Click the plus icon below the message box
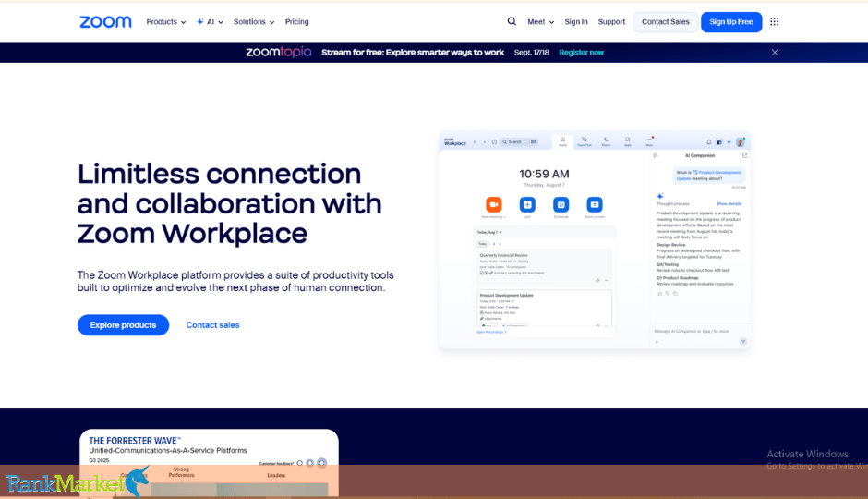 pyautogui.click(x=657, y=342)
